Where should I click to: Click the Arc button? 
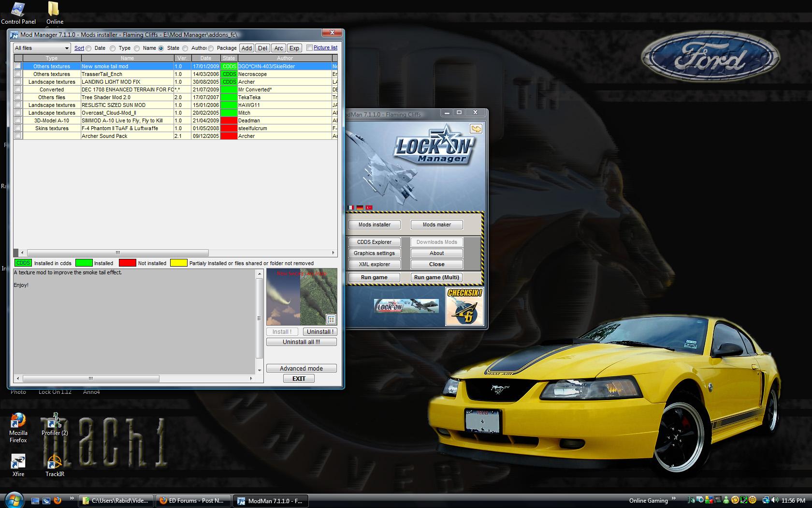point(278,48)
